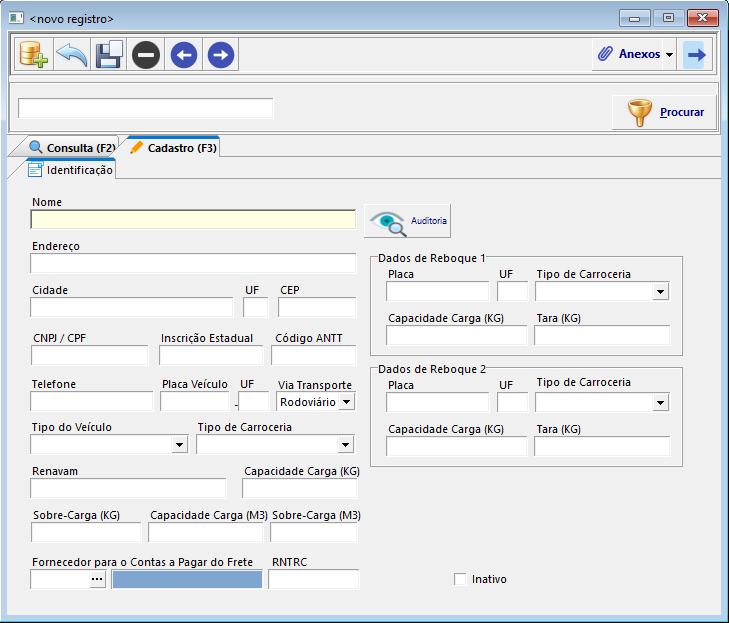
Task: Select the Identificação sub-tab
Action: 70,170
